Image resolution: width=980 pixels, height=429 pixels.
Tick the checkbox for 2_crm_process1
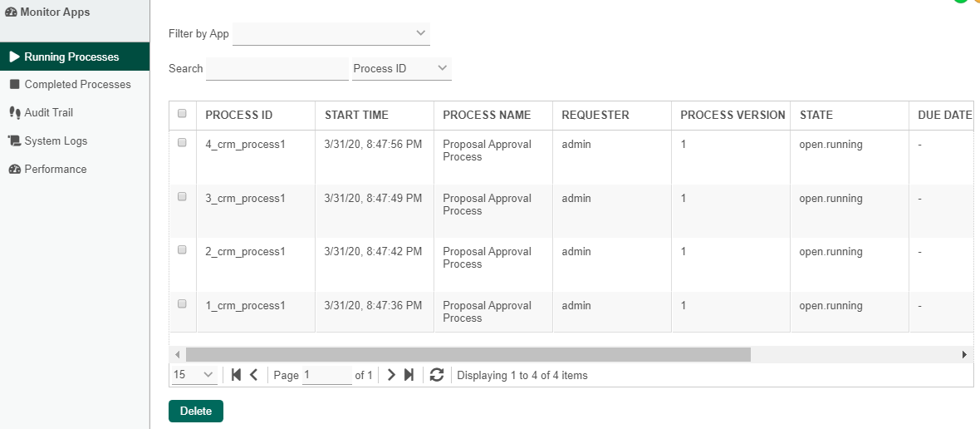[182, 250]
